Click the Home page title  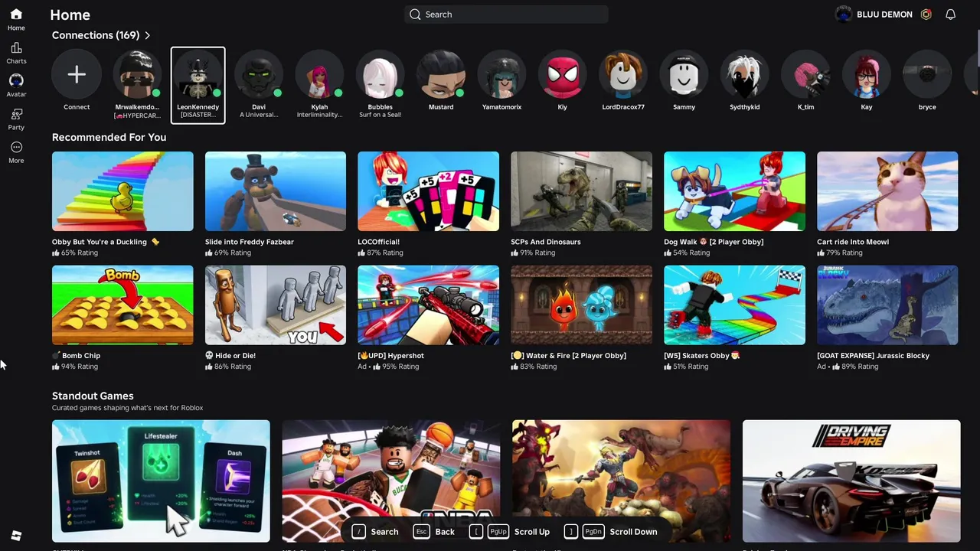[x=70, y=15]
